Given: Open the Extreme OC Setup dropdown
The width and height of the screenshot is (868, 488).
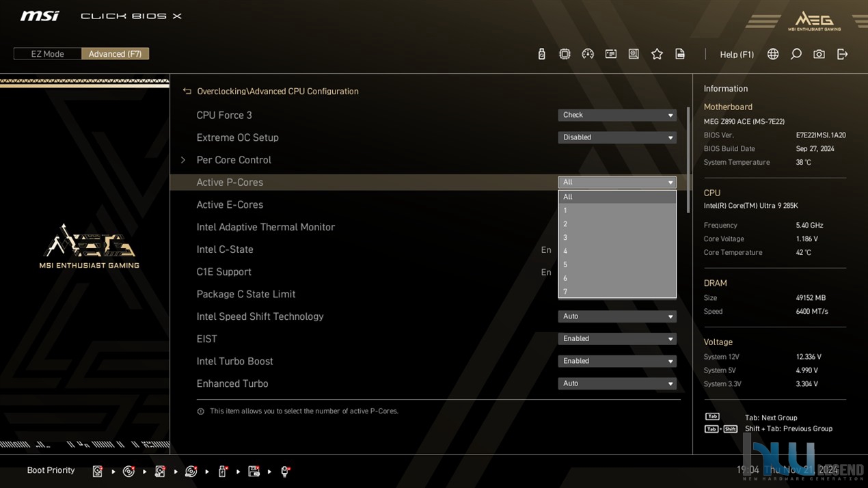Looking at the screenshot, I should [617, 137].
